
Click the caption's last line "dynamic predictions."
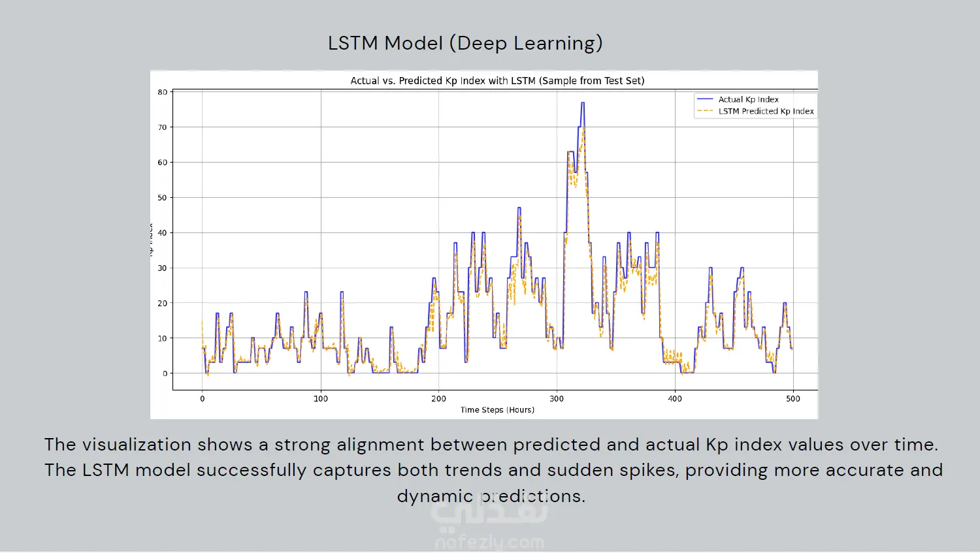(x=491, y=496)
